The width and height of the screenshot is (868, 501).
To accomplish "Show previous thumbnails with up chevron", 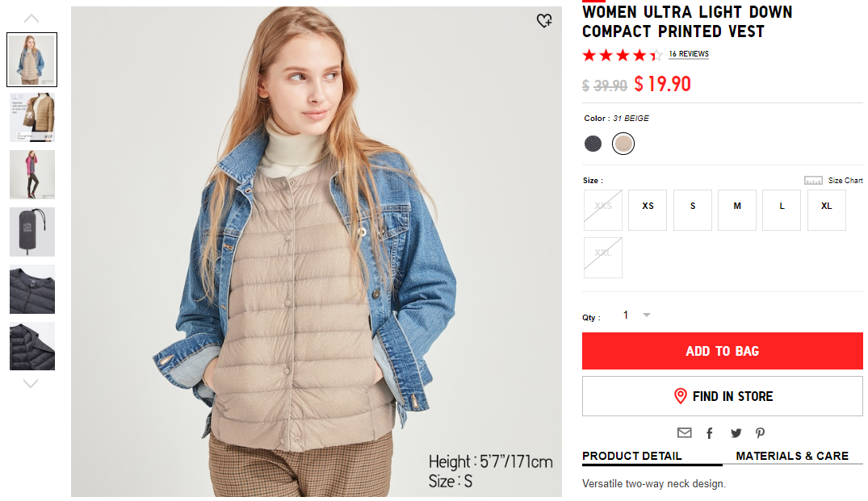I will [x=31, y=19].
